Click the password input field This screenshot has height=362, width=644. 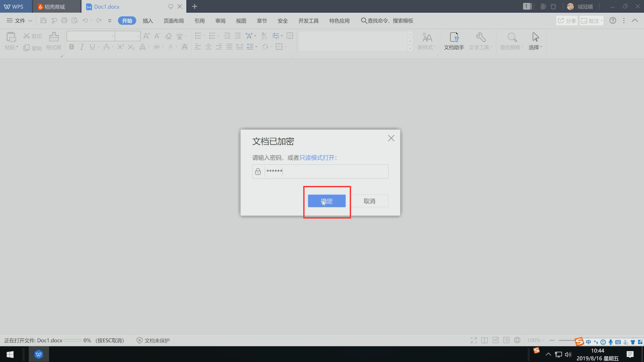pos(320,172)
